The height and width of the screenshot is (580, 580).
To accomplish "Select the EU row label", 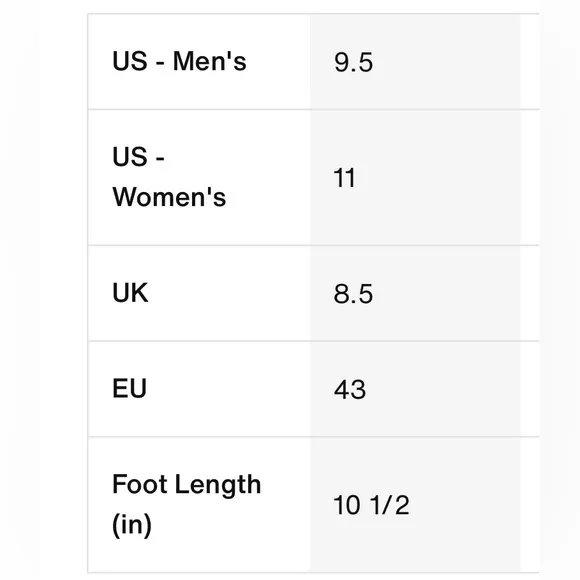I will [129, 388].
